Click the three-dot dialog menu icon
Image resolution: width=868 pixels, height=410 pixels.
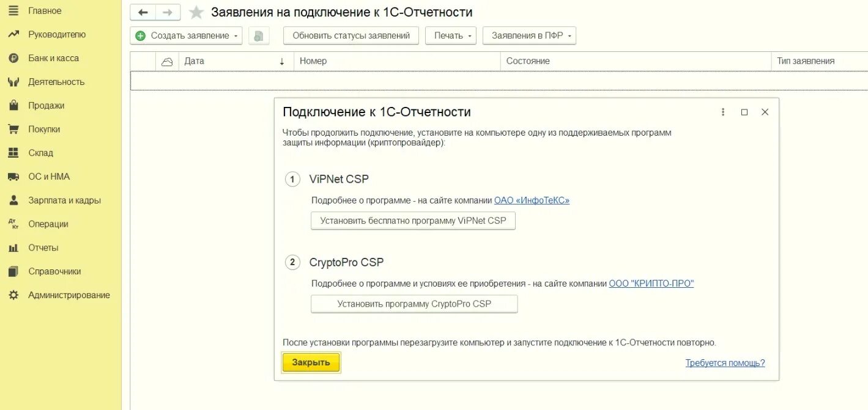pyautogui.click(x=723, y=112)
